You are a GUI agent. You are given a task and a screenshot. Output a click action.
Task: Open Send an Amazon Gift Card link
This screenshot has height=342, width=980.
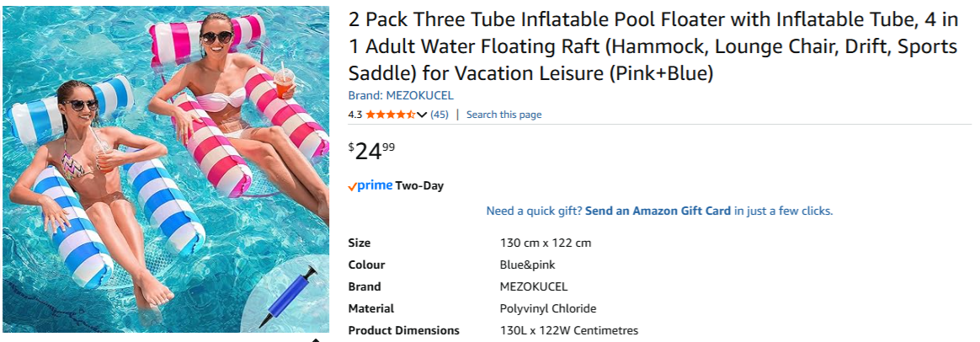click(x=658, y=211)
